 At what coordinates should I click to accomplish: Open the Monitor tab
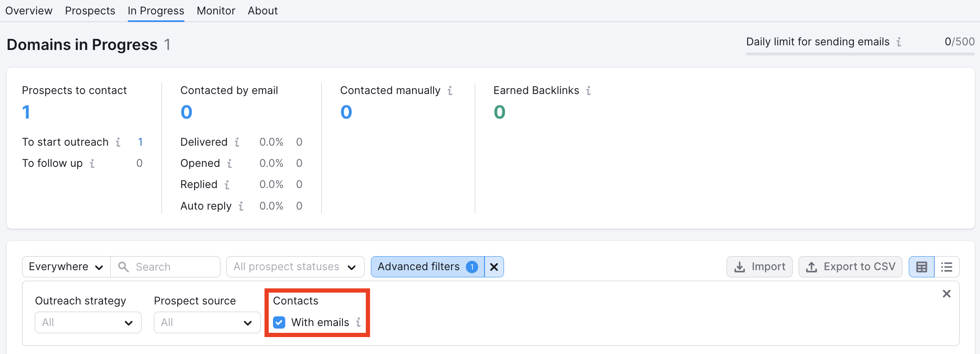tap(216, 11)
